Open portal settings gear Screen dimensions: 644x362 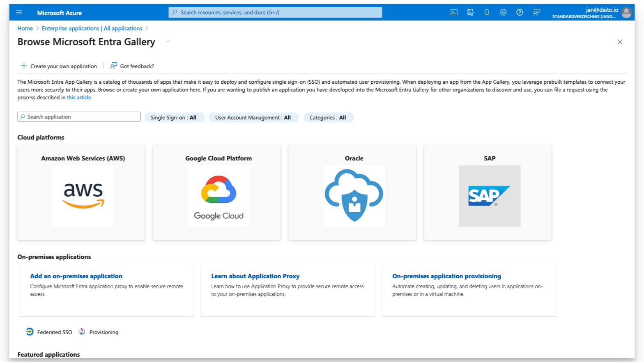click(503, 12)
